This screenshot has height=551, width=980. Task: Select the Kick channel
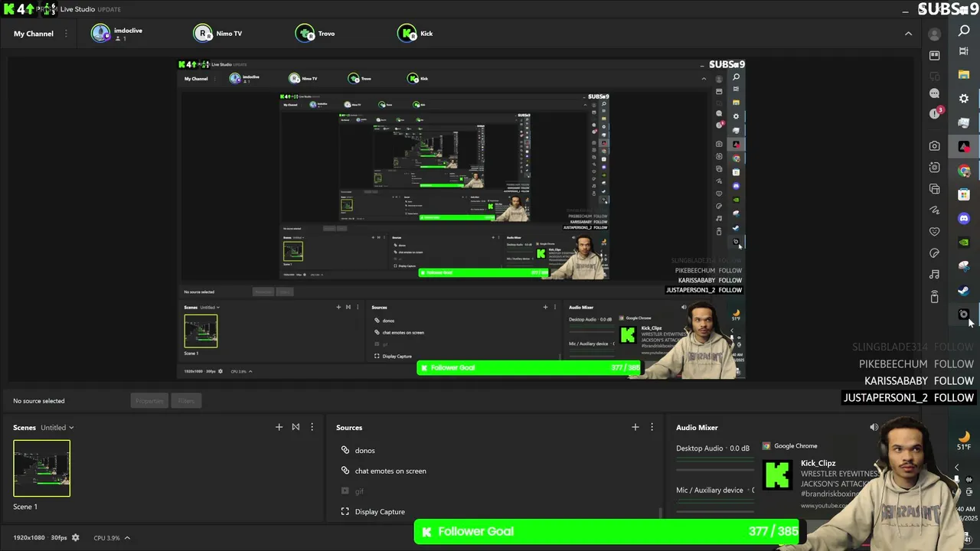click(x=416, y=34)
